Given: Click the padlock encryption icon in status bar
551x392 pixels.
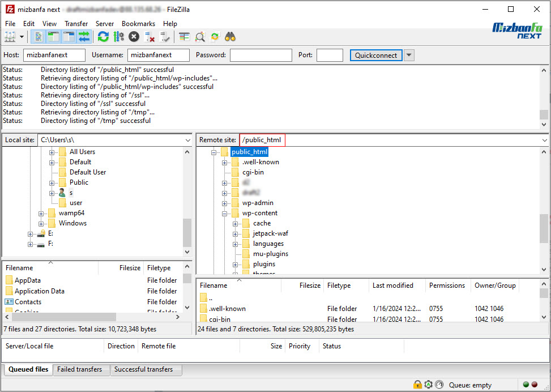Looking at the screenshot, I should coord(417,384).
